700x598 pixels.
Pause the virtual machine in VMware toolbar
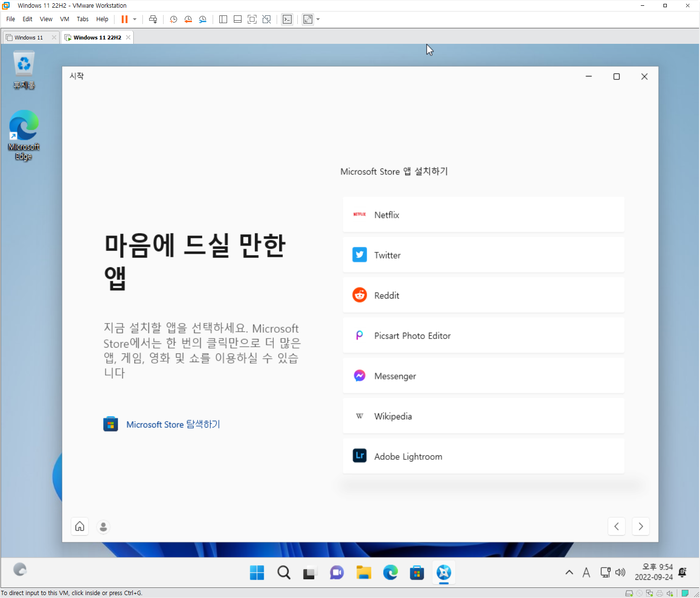coord(125,19)
